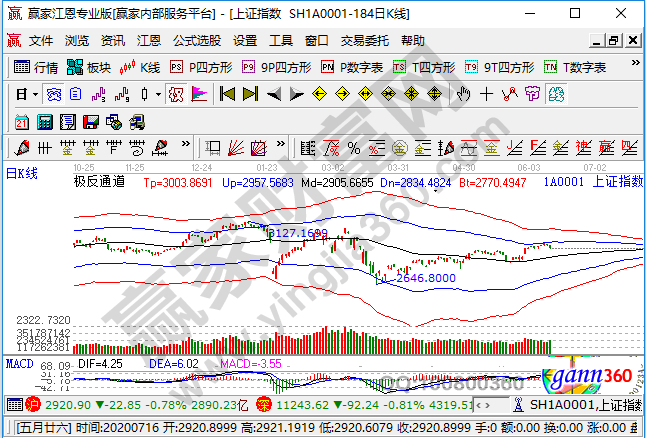Click the black right-pointing arrow button

[295, 94]
